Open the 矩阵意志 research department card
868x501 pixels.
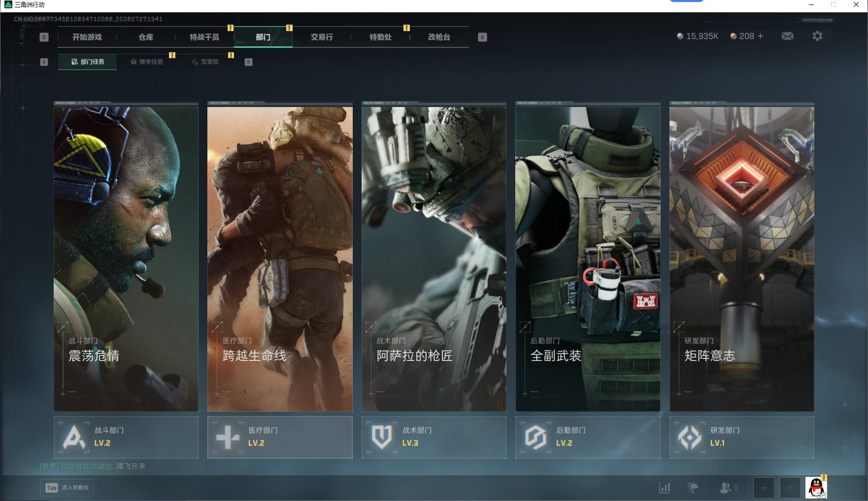pyautogui.click(x=741, y=256)
